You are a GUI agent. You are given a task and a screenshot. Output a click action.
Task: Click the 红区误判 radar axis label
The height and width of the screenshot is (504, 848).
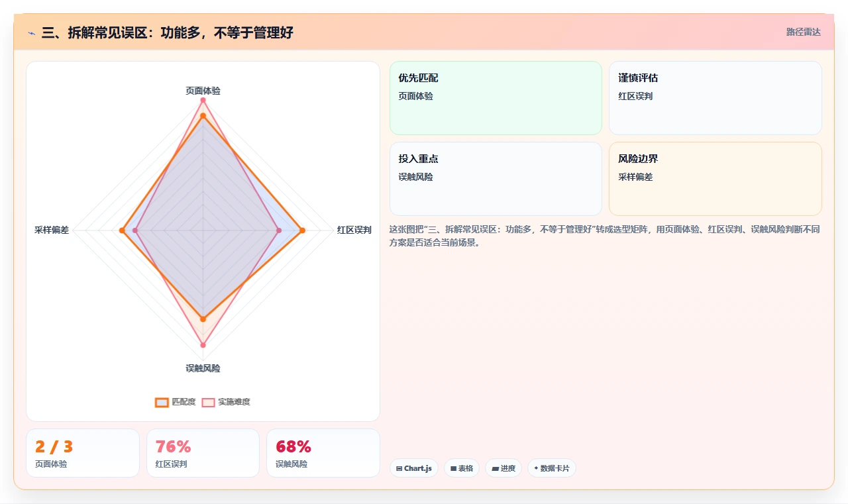tap(354, 230)
